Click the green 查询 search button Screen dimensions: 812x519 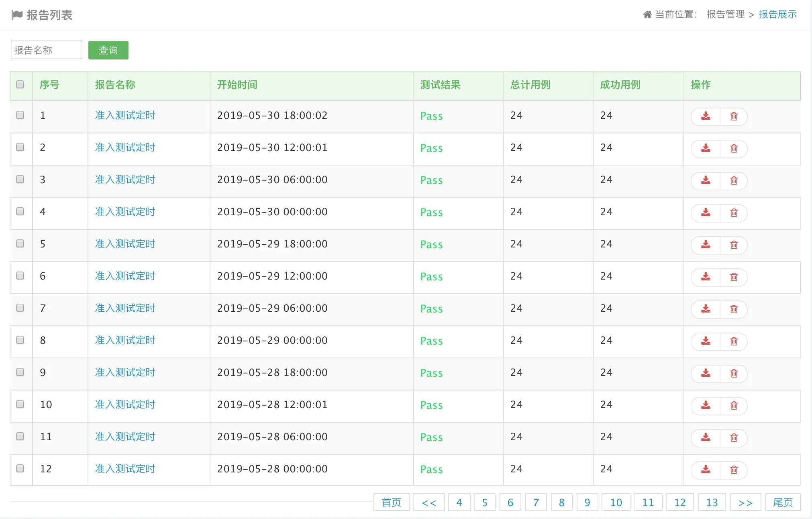point(108,50)
